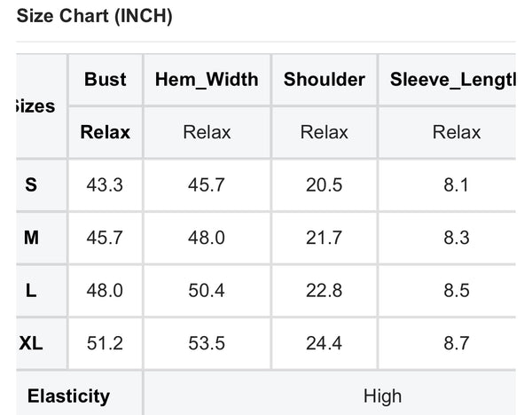Select the Sizes row header
This screenshot has height=415, width=532.
tap(35, 106)
